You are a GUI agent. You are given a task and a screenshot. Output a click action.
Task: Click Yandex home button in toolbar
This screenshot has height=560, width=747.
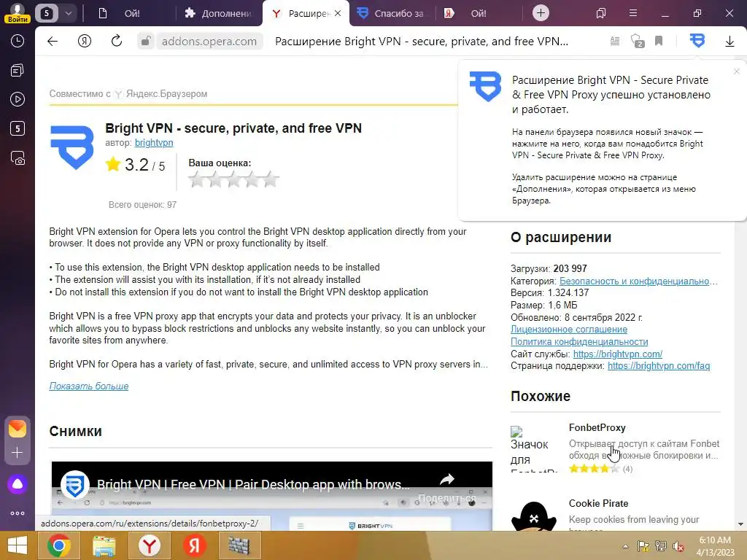(x=85, y=41)
